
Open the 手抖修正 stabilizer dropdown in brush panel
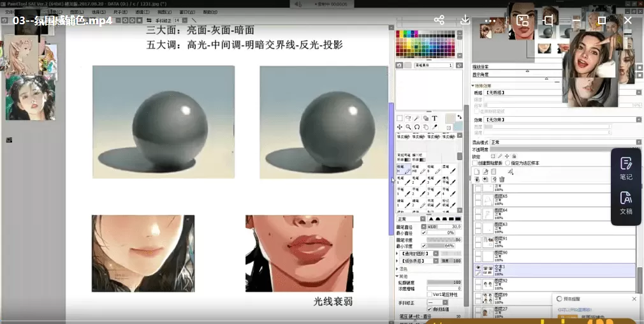coord(437,303)
